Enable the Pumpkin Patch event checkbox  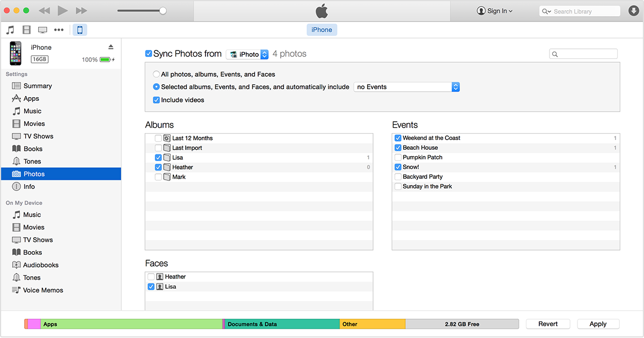click(x=398, y=158)
